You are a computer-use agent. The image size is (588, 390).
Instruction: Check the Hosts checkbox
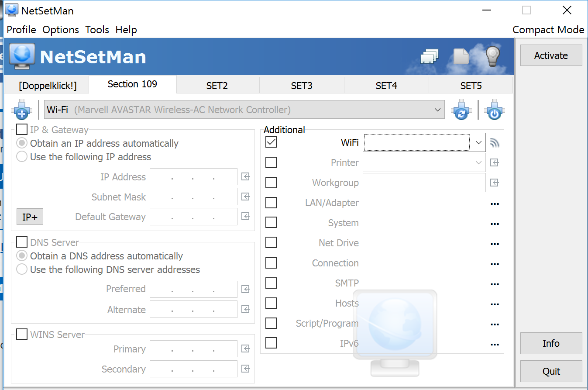(x=271, y=303)
